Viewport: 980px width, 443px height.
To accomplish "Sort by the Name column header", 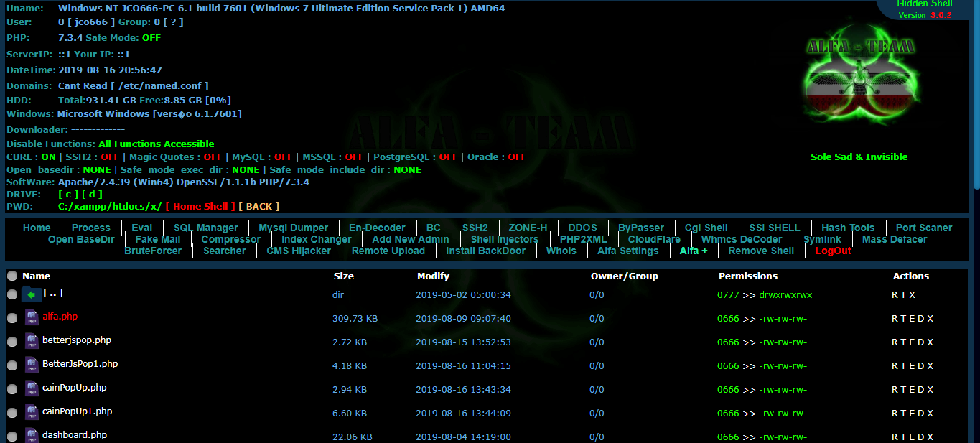I will click(x=36, y=276).
